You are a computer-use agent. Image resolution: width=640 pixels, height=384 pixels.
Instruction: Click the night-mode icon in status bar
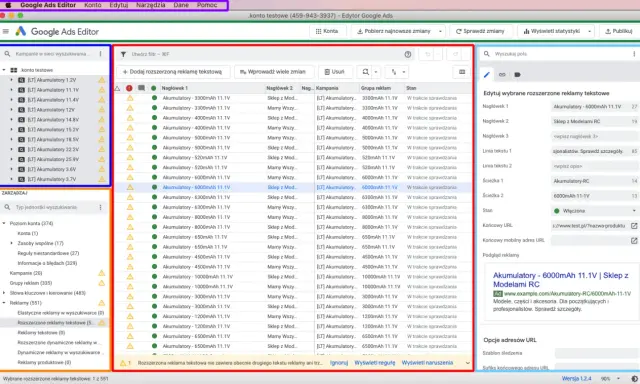pos(635,379)
